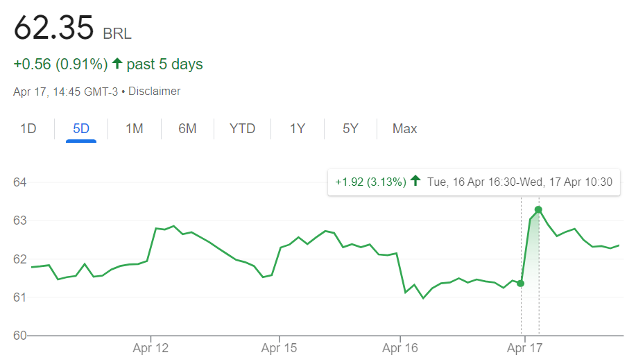
Task: Click the green up arrow beside past 5 days
Action: pyautogui.click(x=117, y=63)
